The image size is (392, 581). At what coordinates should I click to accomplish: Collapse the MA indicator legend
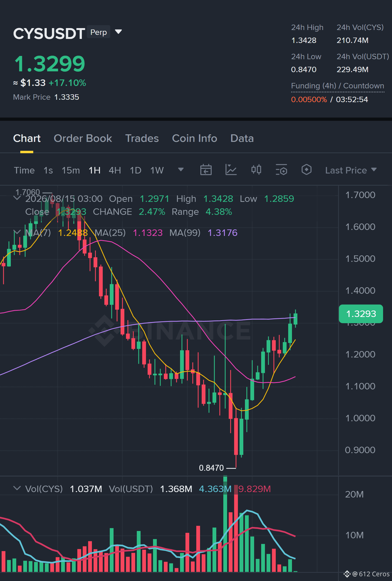[x=17, y=232]
